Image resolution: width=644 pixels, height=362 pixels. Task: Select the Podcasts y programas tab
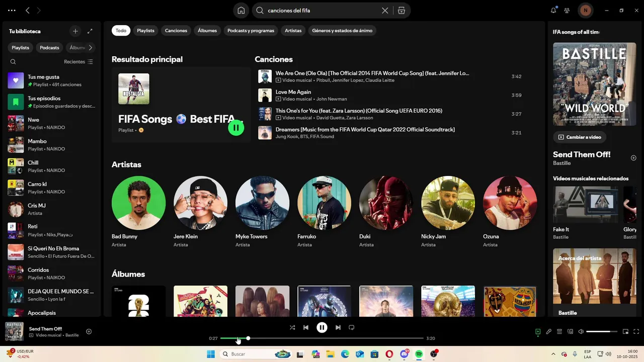point(251,31)
